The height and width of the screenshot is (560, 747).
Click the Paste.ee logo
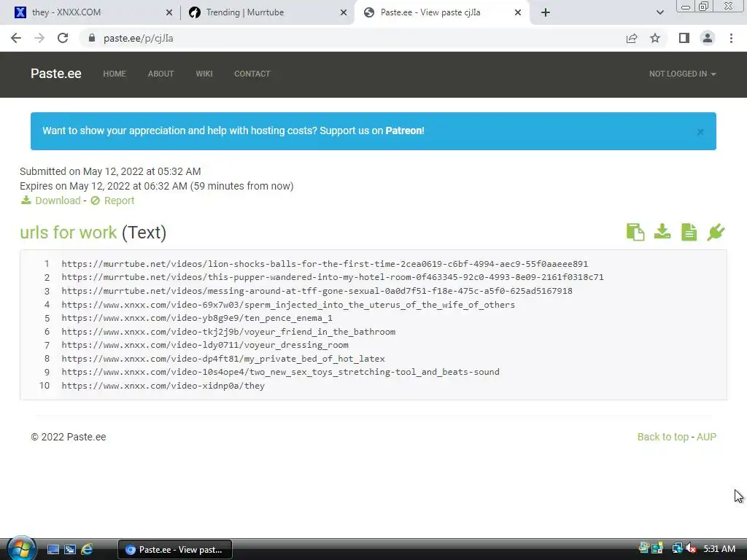coord(55,74)
